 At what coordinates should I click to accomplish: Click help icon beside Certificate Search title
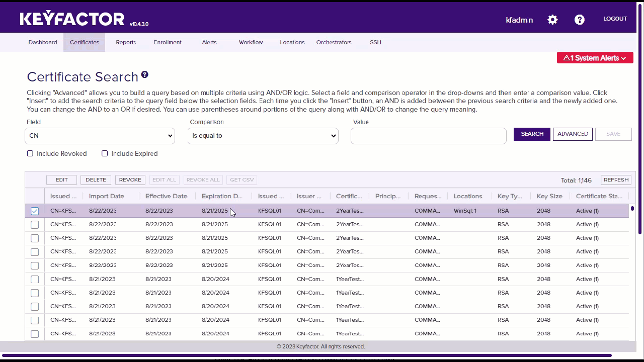[x=145, y=74]
